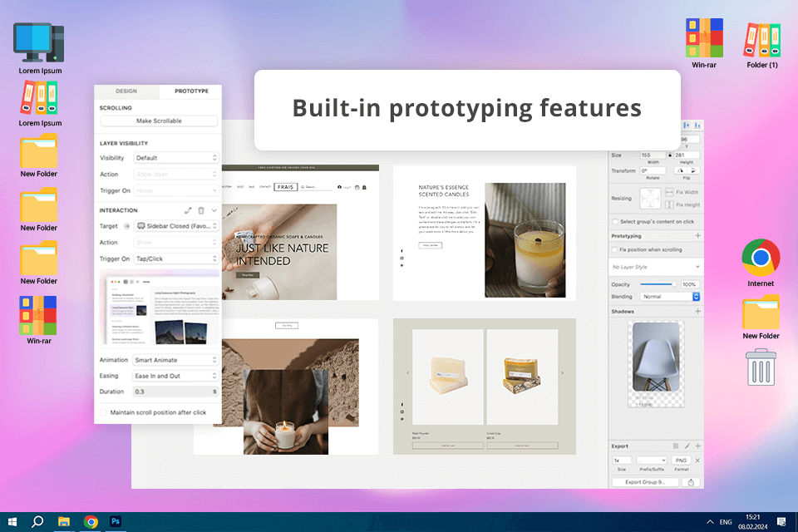Image resolution: width=798 pixels, height=532 pixels.
Task: Toggle the aspect ratio lock icon
Action: click(670, 155)
